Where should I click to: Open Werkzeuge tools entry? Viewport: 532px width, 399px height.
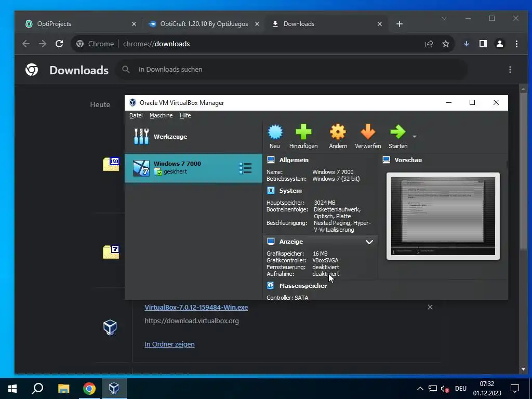pyautogui.click(x=193, y=137)
